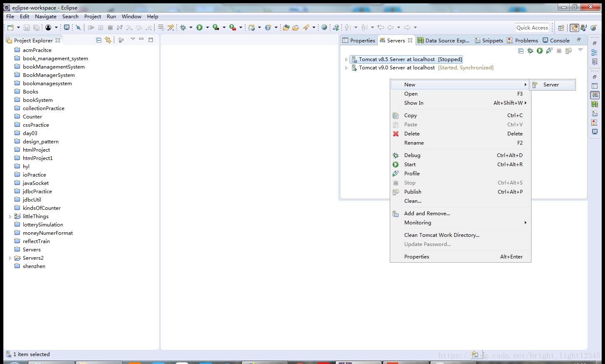Minimize the Project Explorer panel

pos(141,39)
